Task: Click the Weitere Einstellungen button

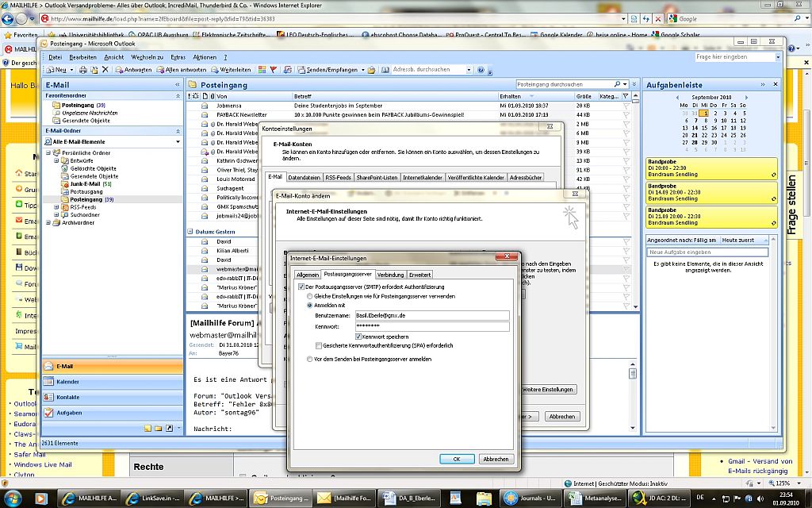Action: click(x=548, y=389)
